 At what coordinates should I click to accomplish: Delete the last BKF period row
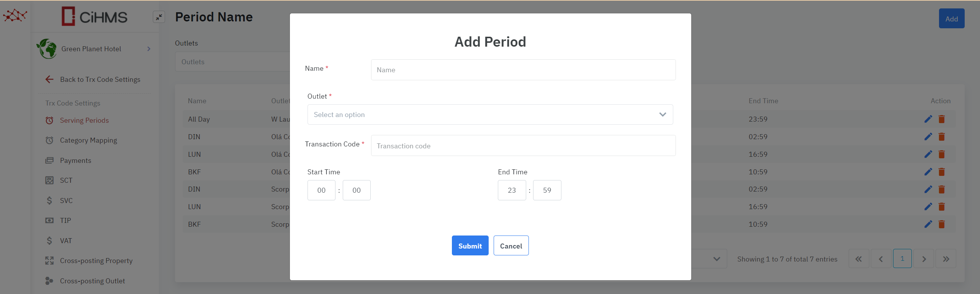click(x=941, y=224)
